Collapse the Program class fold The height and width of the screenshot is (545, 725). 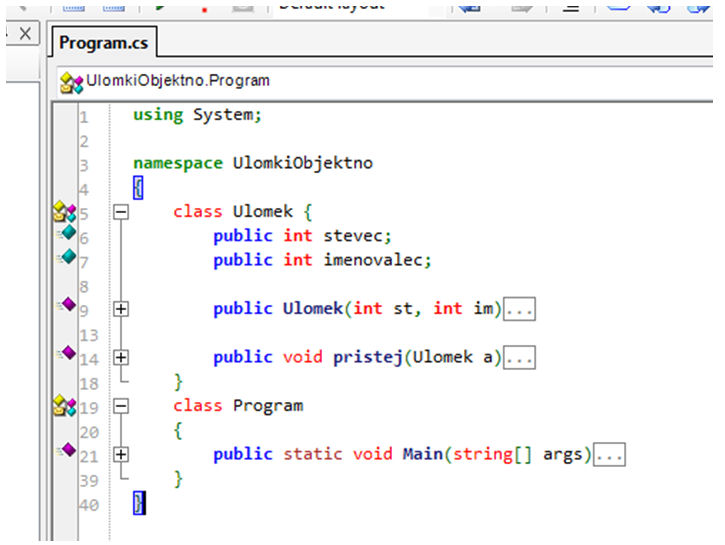(121, 406)
